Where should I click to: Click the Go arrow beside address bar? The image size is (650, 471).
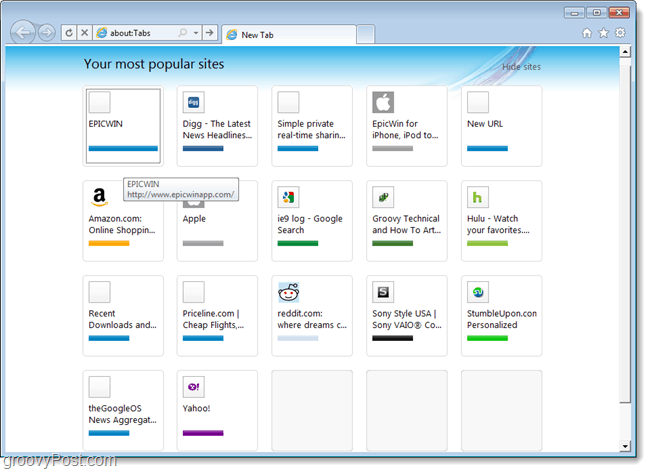(210, 32)
